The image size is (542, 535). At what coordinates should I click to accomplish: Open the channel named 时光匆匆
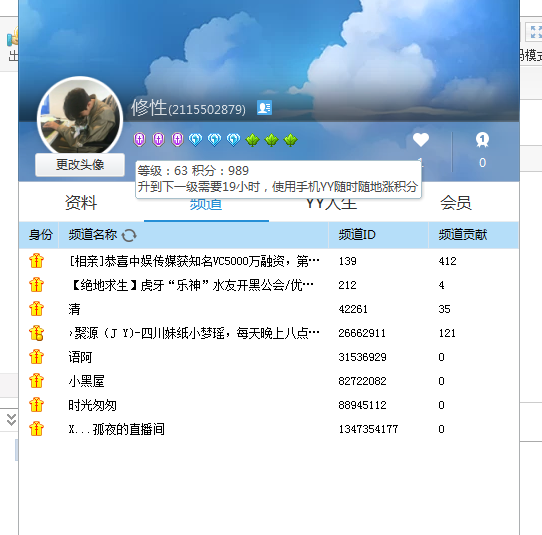click(x=92, y=405)
